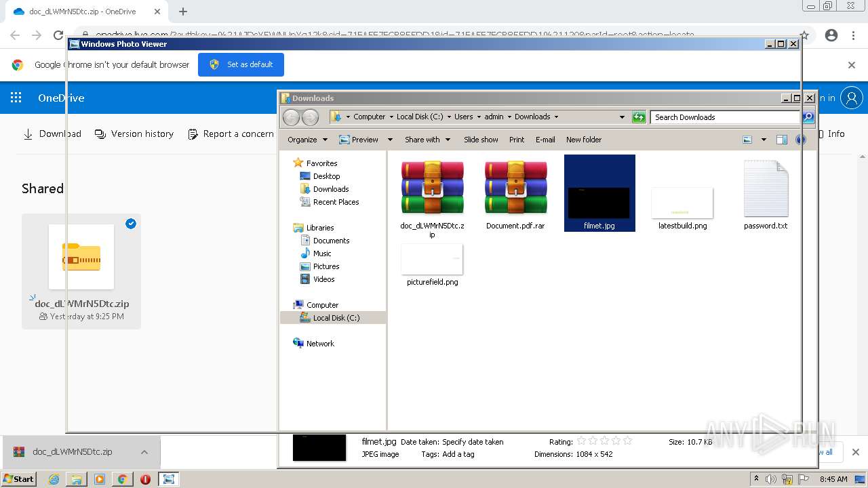Open OneDrive account avatar icon
868x488 pixels.
[851, 98]
